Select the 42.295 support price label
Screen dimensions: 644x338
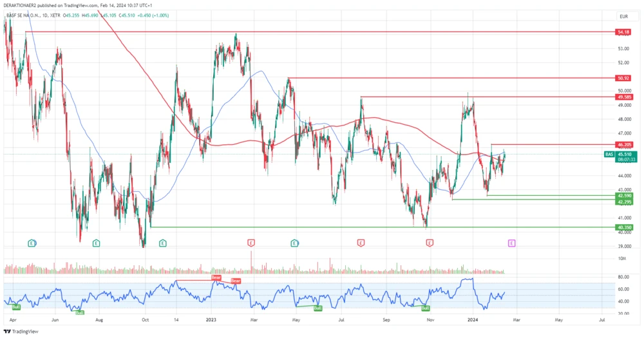tap(624, 202)
